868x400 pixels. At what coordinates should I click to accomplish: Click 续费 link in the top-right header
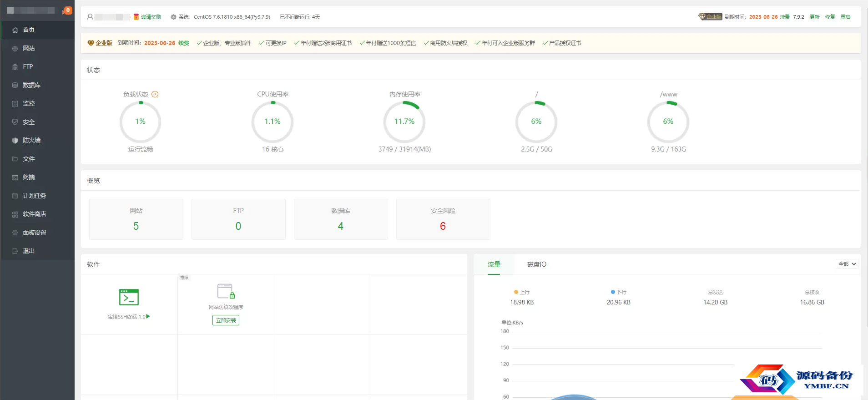[785, 17]
